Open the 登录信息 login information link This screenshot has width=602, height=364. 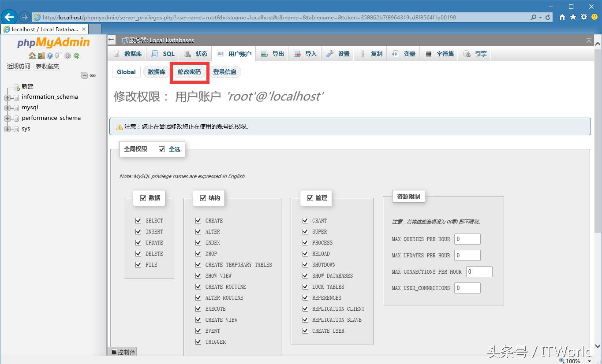(x=224, y=72)
